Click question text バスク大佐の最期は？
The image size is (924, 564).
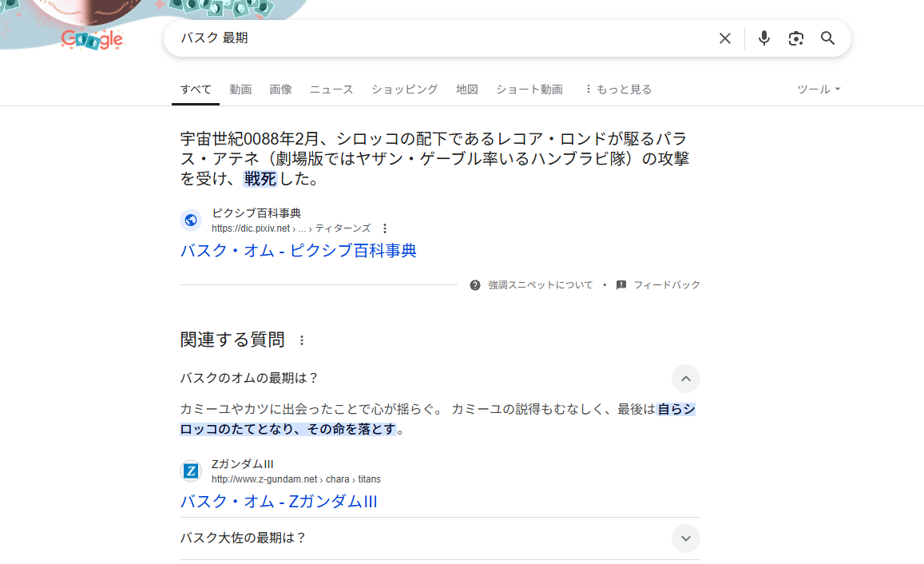(244, 538)
